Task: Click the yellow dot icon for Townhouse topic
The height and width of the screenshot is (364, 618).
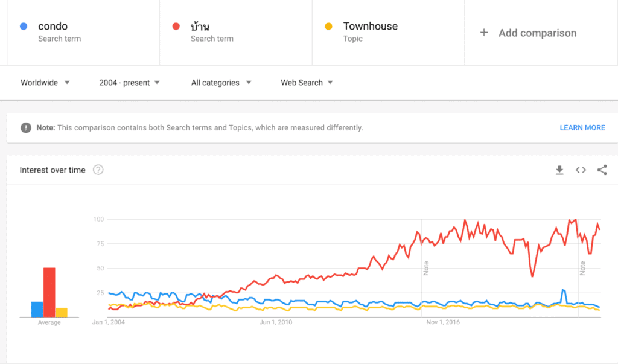Action: point(329,26)
